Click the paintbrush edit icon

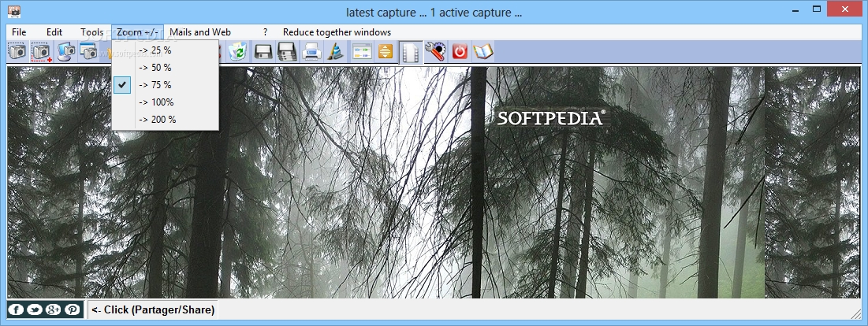336,52
